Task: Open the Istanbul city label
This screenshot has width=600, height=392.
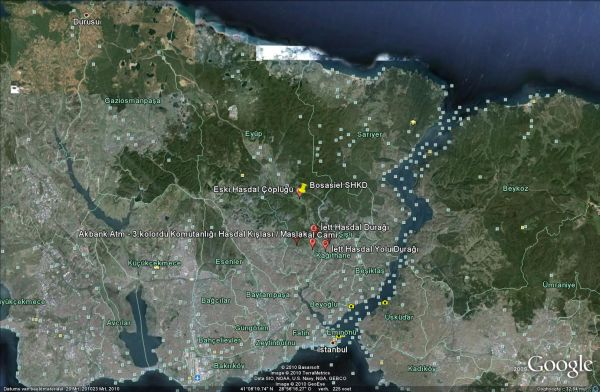Action: click(333, 350)
